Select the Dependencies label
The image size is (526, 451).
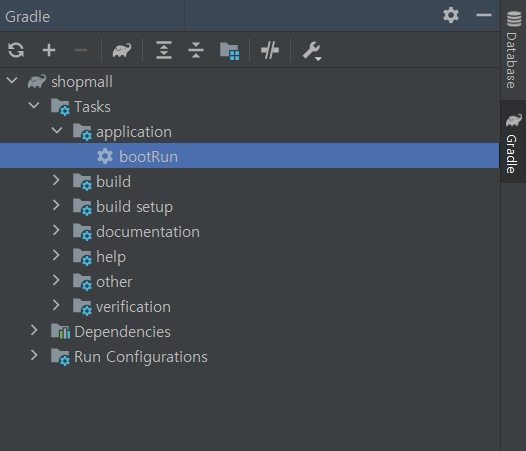tap(122, 332)
